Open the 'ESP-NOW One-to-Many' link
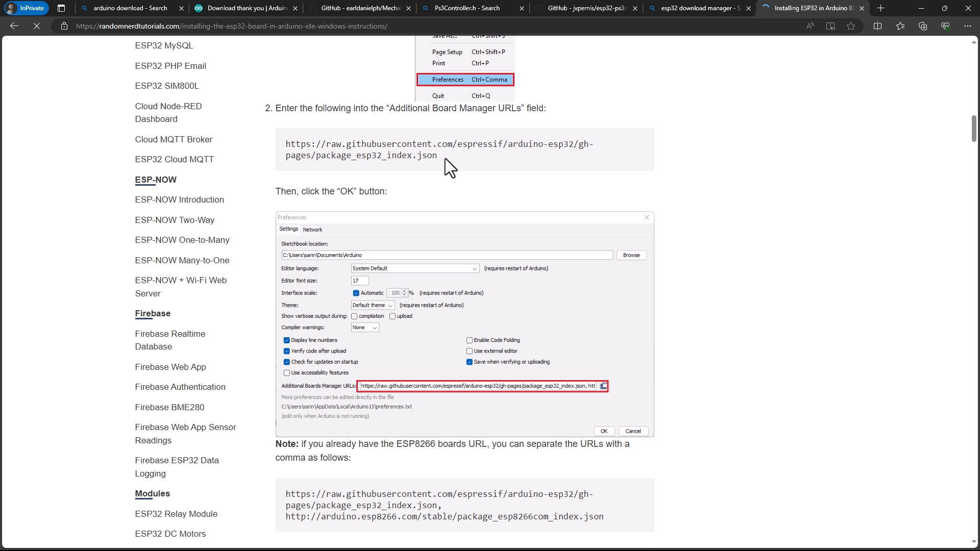Viewport: 980px width, 551px height. coord(182,240)
